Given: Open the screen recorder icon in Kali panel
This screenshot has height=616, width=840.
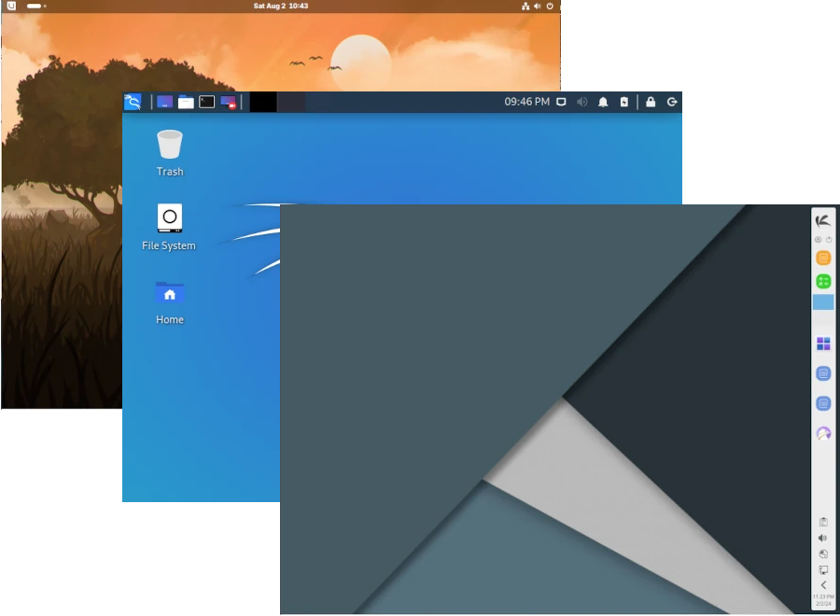Looking at the screenshot, I should pyautogui.click(x=229, y=102).
